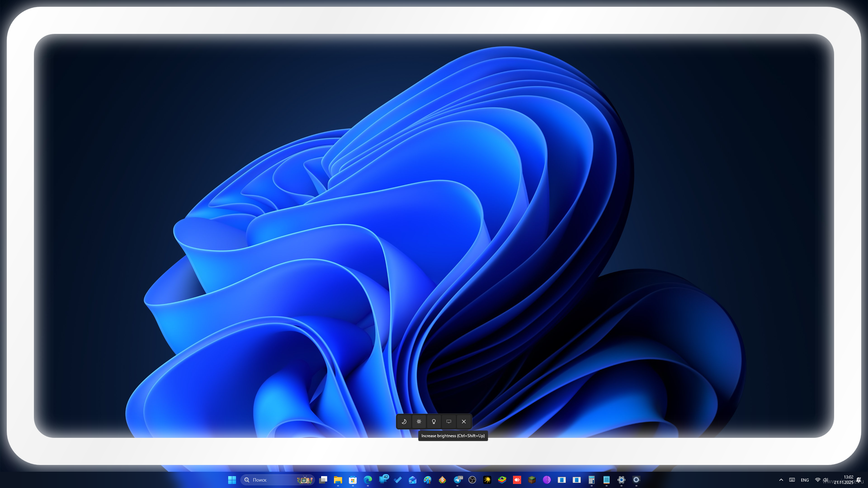Open Telegram from the taskbar
The height and width of the screenshot is (488, 868).
coord(457,480)
